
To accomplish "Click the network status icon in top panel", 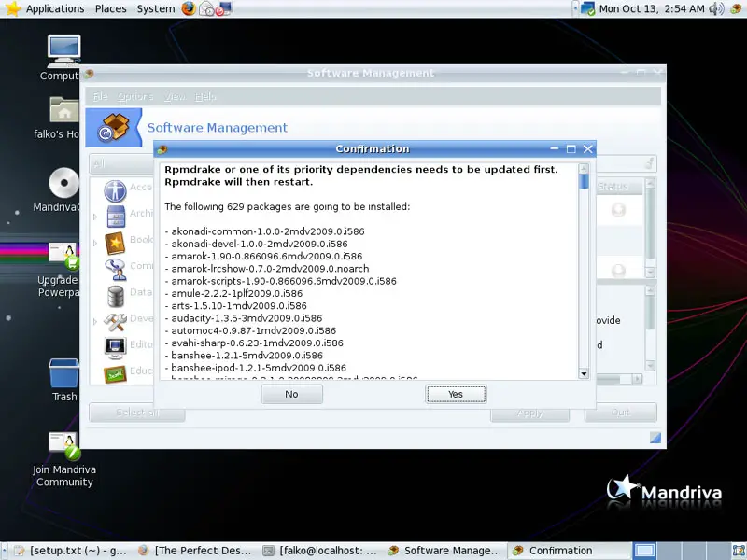I will 587,8.
